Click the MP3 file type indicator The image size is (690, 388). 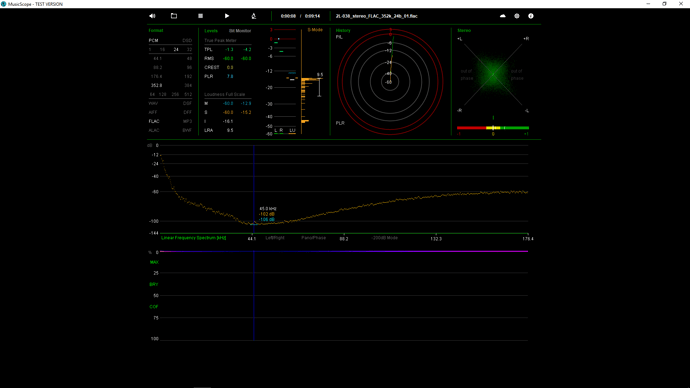pos(187,121)
